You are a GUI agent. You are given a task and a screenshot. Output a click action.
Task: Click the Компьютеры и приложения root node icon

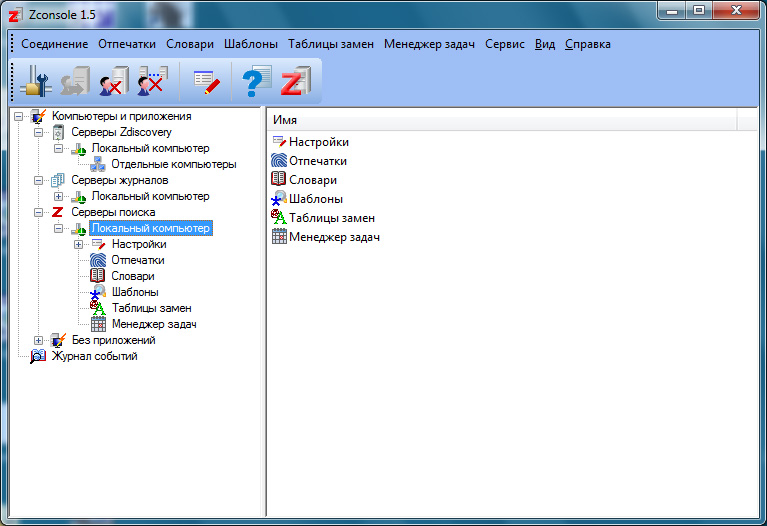click(x=38, y=116)
